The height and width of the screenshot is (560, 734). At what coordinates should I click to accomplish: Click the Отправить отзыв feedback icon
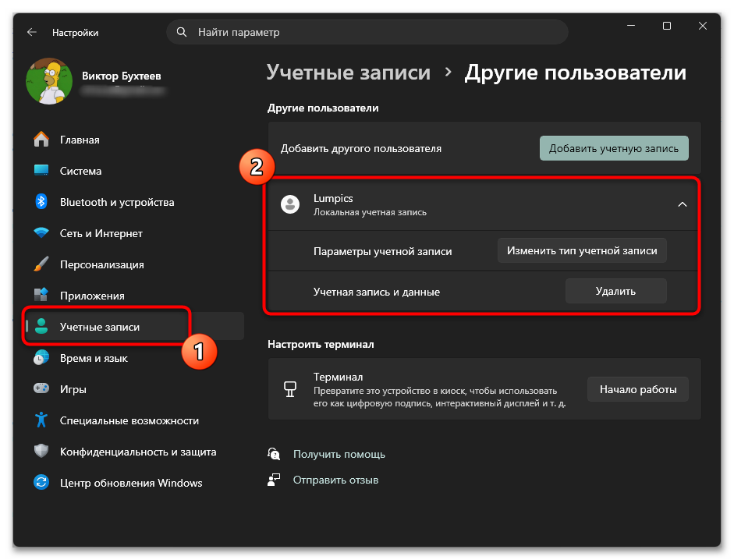(x=274, y=480)
